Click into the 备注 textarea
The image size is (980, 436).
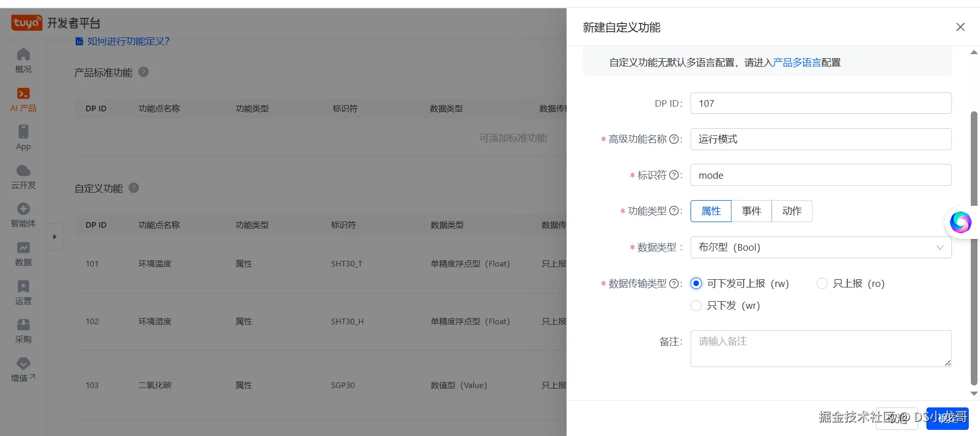coord(821,349)
